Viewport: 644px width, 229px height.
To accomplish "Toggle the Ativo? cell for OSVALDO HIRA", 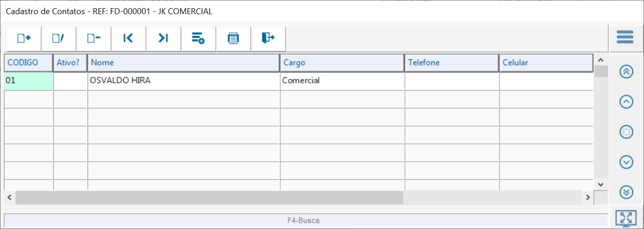I will click(x=70, y=81).
